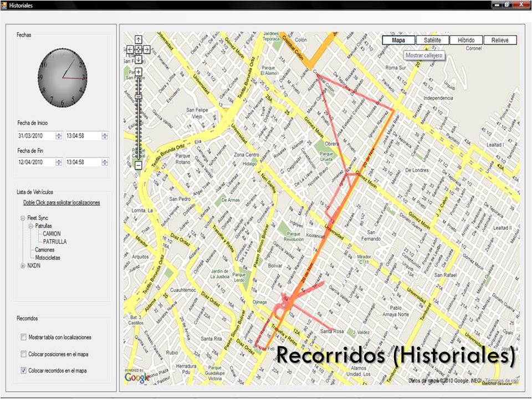Zoom out with the minus map button
Screen dimensions: 532x399
click(139, 165)
